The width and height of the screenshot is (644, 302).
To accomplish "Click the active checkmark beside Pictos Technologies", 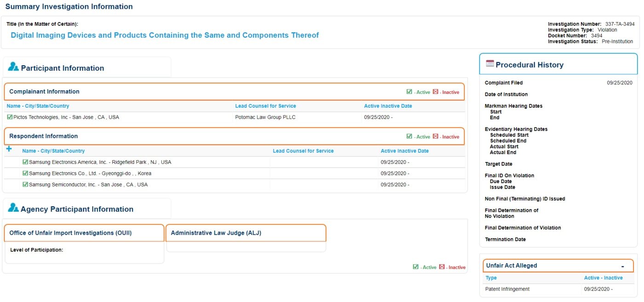I will [10, 117].
